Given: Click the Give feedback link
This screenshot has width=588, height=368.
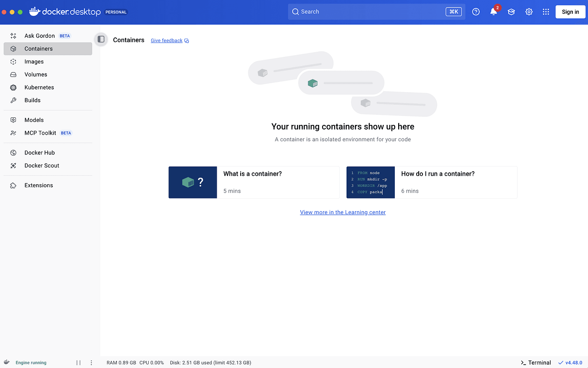Looking at the screenshot, I should click(167, 40).
